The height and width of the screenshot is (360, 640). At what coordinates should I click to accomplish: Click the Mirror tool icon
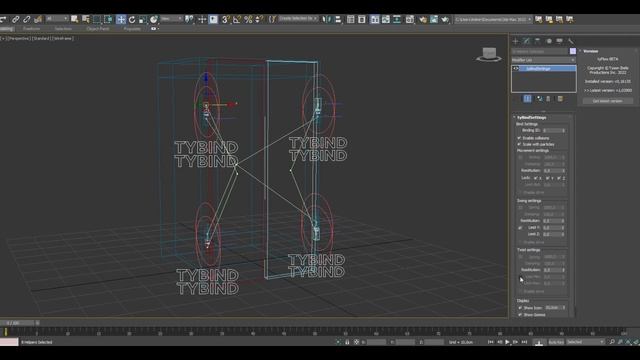[327, 19]
